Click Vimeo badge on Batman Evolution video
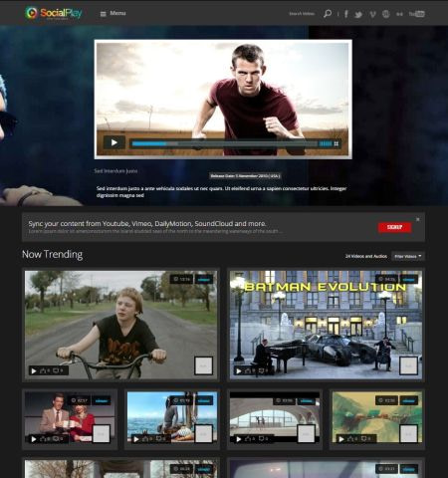The height and width of the screenshot is (478, 448). [409, 279]
